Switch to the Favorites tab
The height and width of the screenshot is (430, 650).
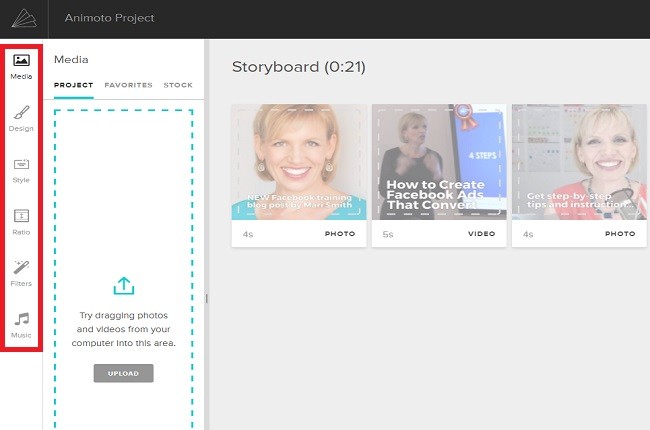[x=128, y=86]
